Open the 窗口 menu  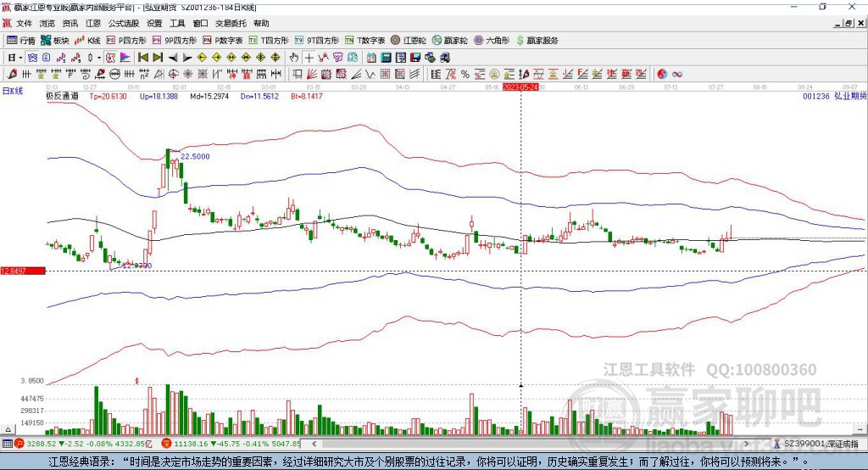200,23
